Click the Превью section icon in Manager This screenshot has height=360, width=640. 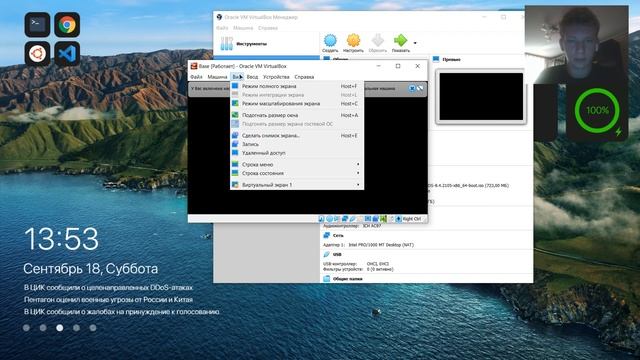(x=436, y=60)
